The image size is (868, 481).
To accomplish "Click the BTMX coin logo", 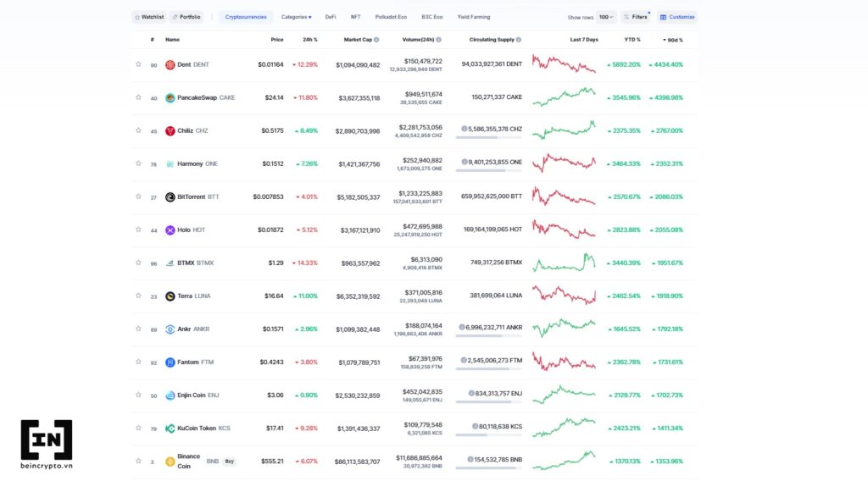I will pos(170,263).
